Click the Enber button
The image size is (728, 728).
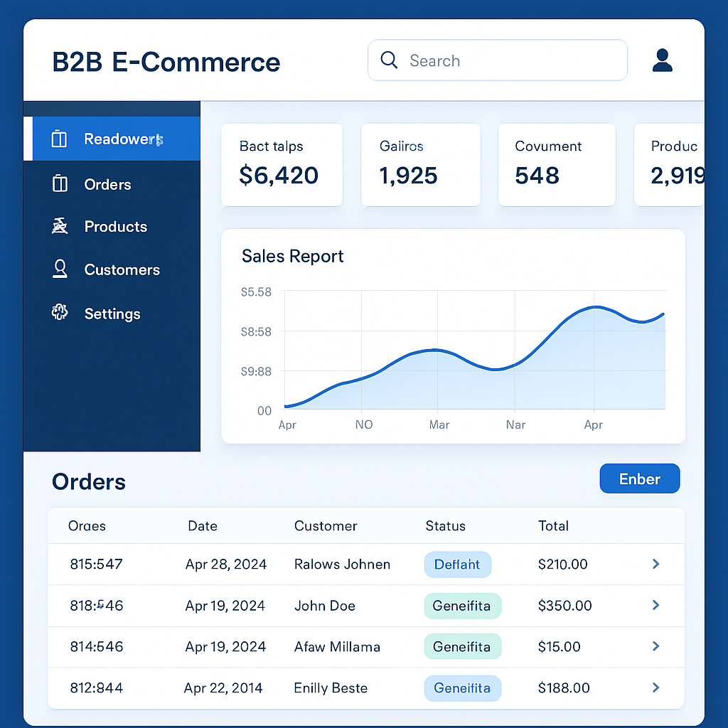(x=639, y=478)
